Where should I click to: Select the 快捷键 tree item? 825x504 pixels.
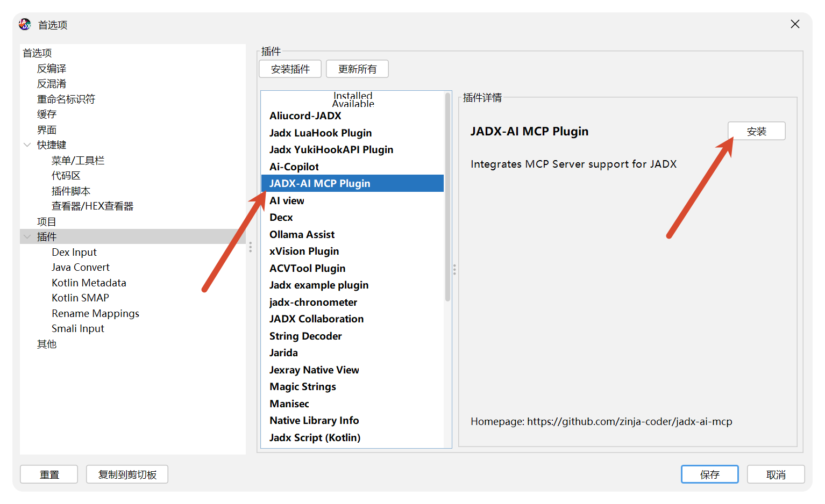pos(52,145)
